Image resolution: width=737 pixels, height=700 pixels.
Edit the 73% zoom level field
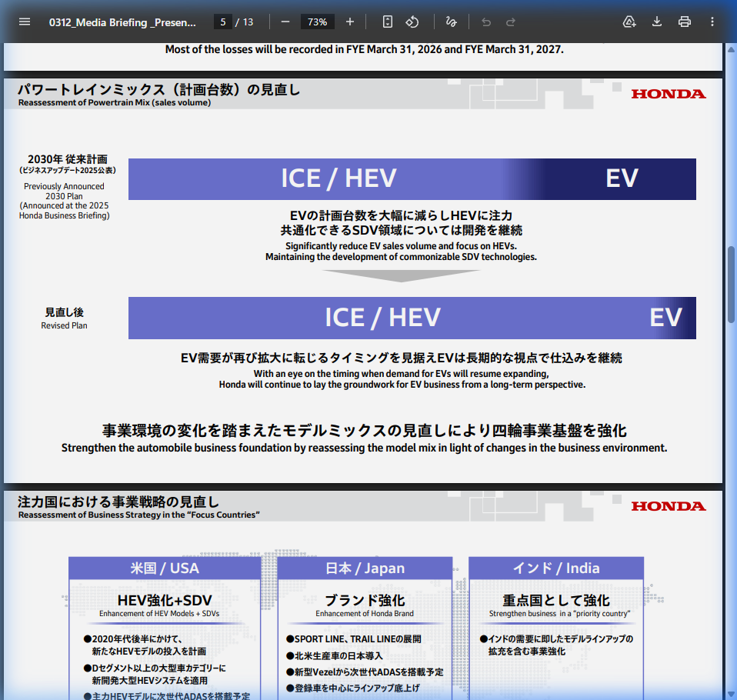317,22
